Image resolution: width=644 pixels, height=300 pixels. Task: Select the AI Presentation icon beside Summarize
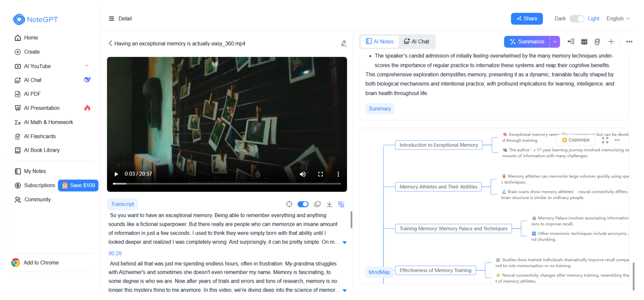[x=584, y=41]
